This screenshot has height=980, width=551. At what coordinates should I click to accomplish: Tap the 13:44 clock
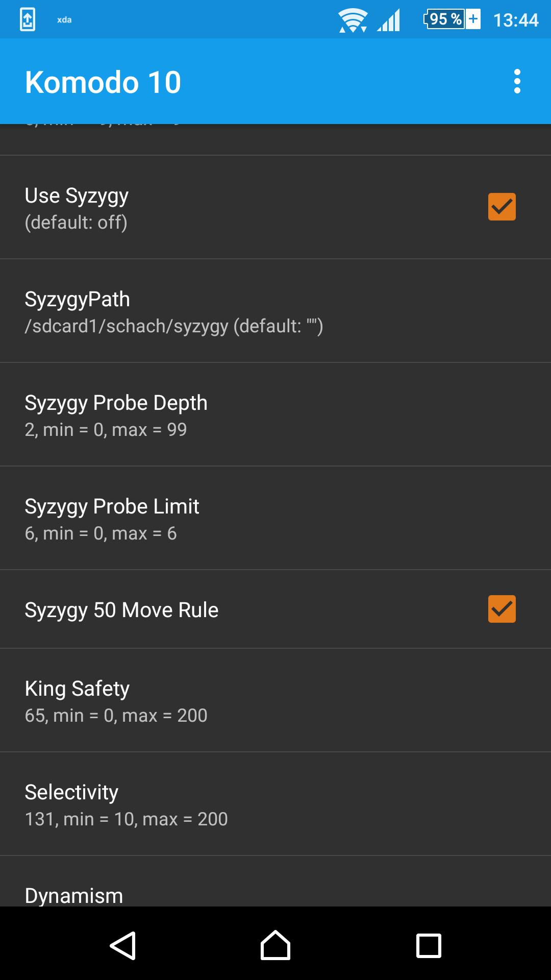515,20
